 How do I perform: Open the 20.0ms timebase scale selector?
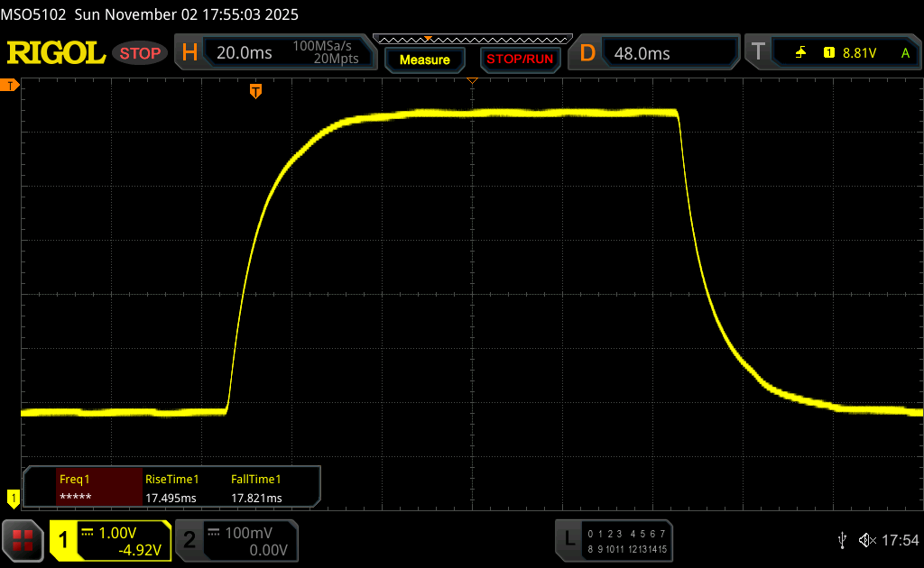point(245,53)
